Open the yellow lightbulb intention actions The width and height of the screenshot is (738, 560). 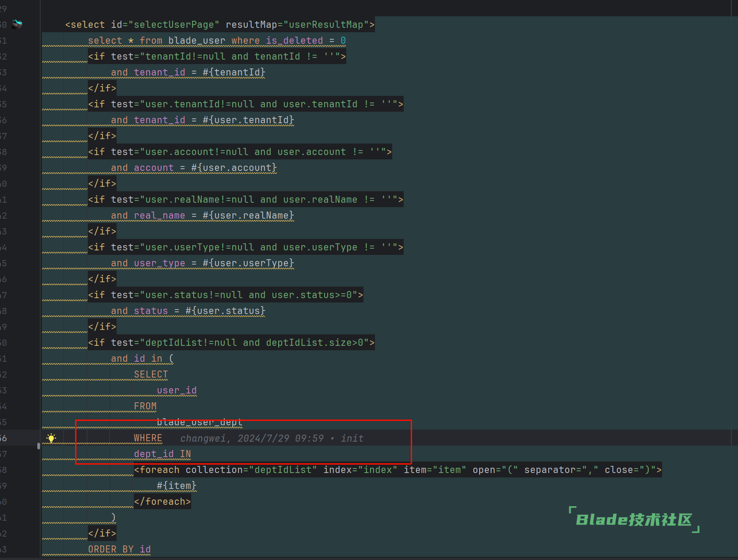click(51, 438)
